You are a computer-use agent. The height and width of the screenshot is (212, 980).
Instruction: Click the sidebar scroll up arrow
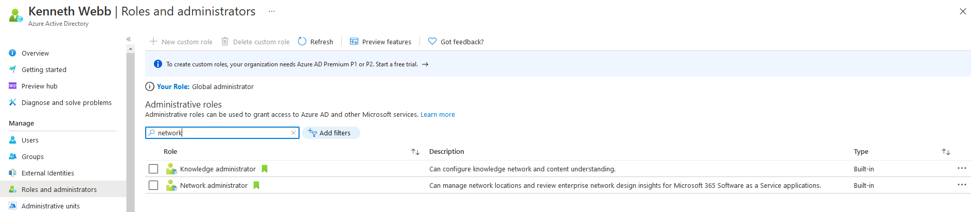tap(131, 49)
